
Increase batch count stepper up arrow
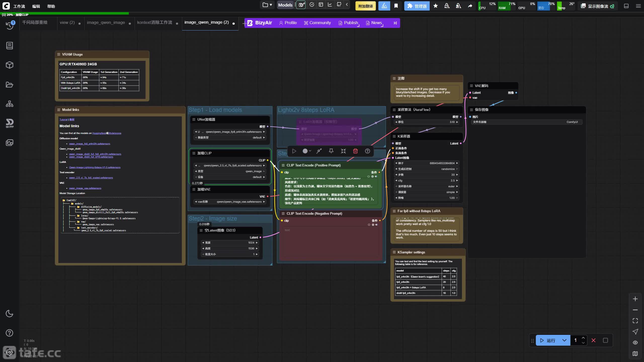pos(583,338)
